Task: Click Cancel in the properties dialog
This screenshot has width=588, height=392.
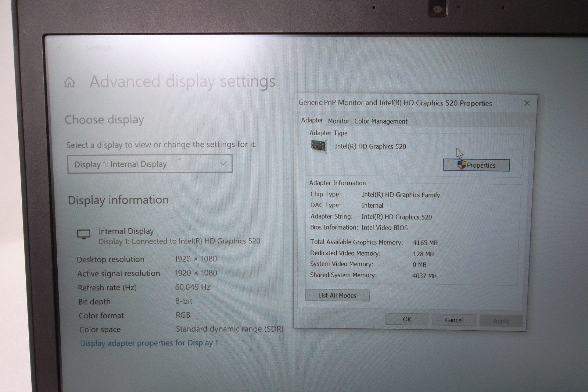Action: (454, 320)
